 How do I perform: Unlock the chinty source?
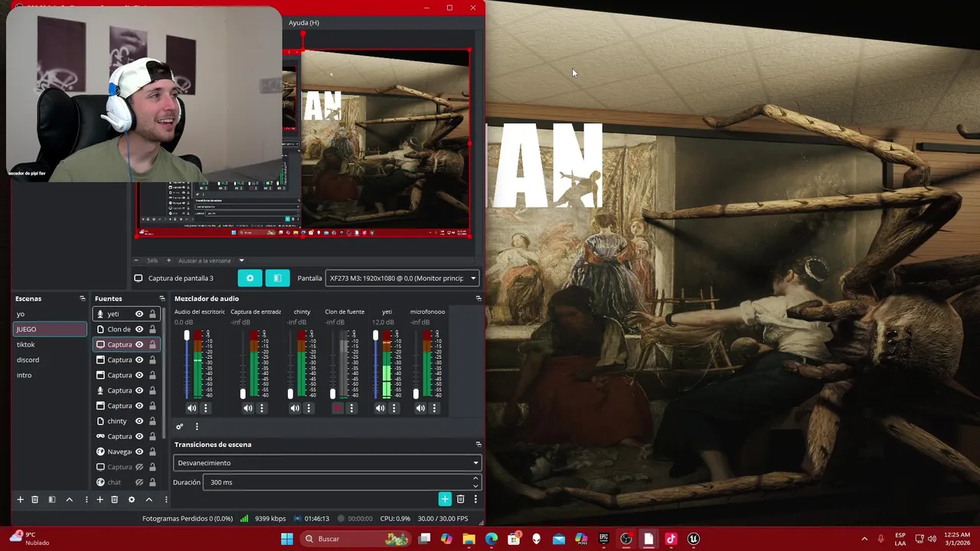click(x=152, y=421)
